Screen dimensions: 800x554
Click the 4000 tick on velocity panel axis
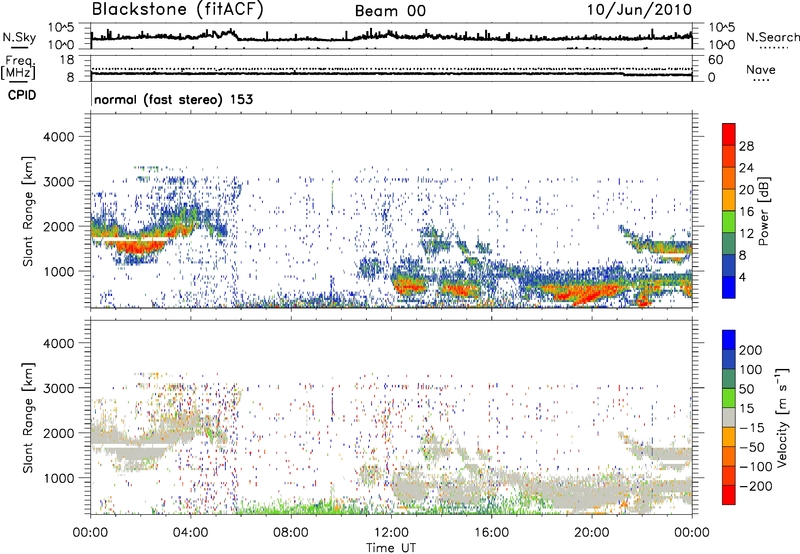tap(58, 343)
